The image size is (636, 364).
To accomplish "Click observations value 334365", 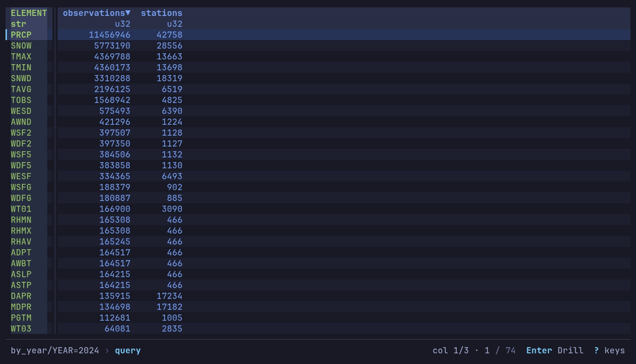I will tap(115, 176).
